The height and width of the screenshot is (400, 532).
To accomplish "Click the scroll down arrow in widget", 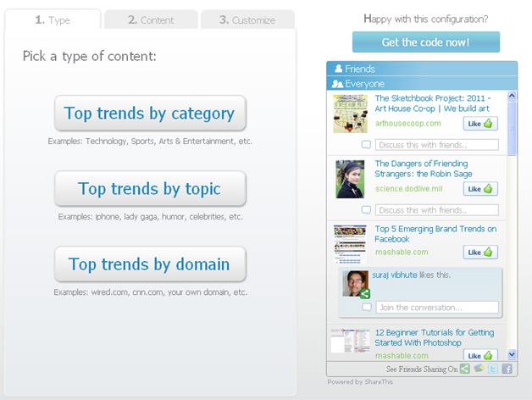I will click(512, 354).
